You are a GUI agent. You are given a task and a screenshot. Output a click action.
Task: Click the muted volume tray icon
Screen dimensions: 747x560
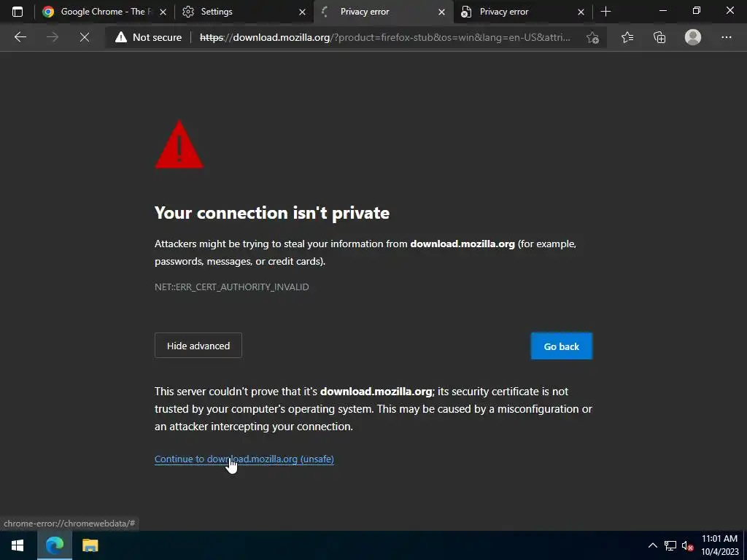tap(687, 545)
